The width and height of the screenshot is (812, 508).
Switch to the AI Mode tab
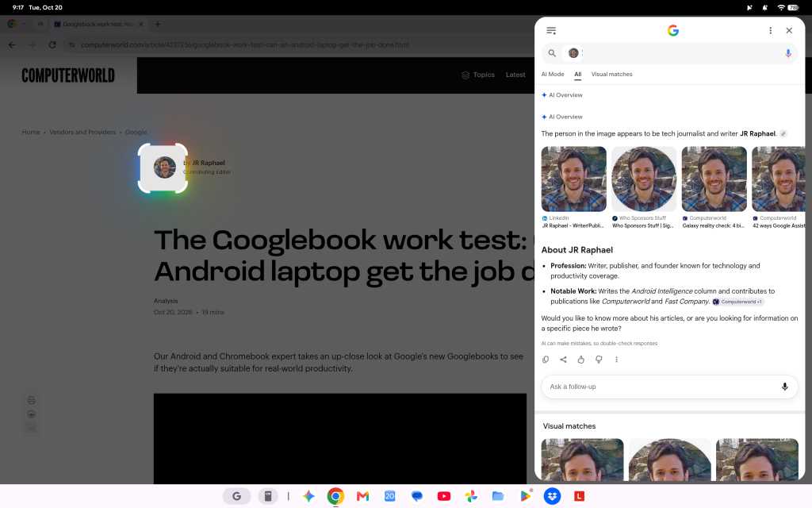coord(553,74)
